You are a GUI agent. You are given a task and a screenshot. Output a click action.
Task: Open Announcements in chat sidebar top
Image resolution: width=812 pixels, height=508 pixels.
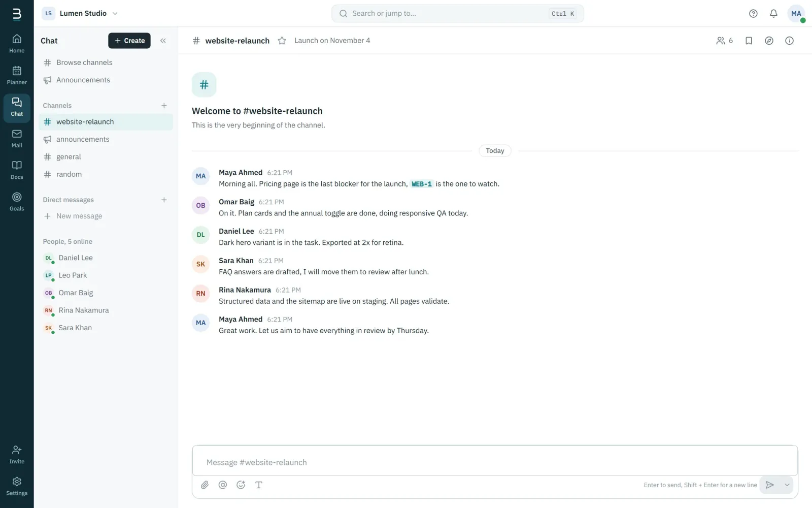(x=106, y=80)
